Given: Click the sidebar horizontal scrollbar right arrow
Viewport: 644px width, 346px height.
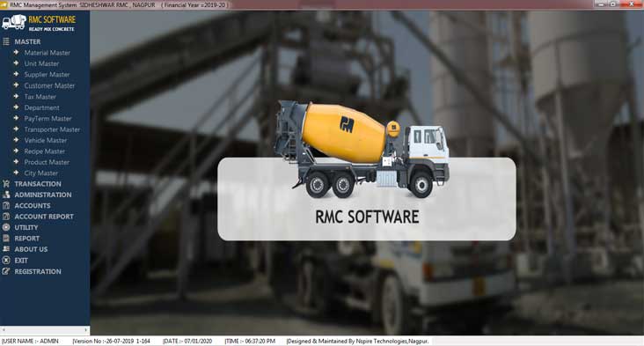Looking at the screenshot, I should tap(86, 330).
